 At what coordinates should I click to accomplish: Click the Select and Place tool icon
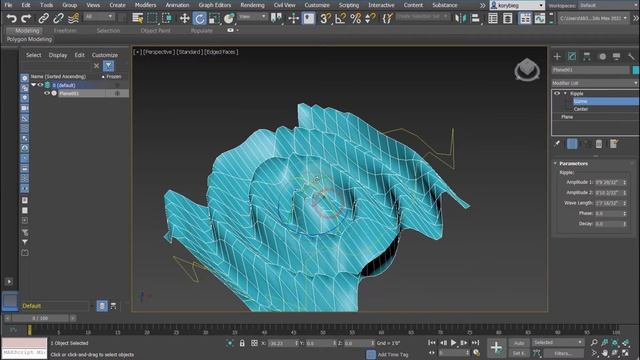(229, 18)
